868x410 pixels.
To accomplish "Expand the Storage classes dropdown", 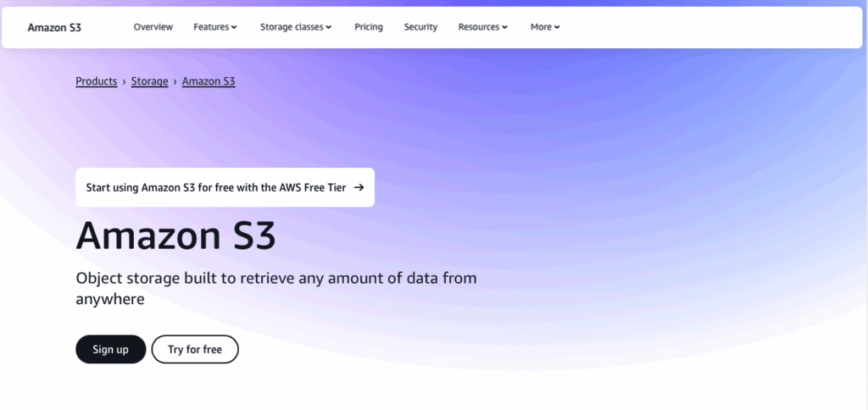I will (x=296, y=26).
